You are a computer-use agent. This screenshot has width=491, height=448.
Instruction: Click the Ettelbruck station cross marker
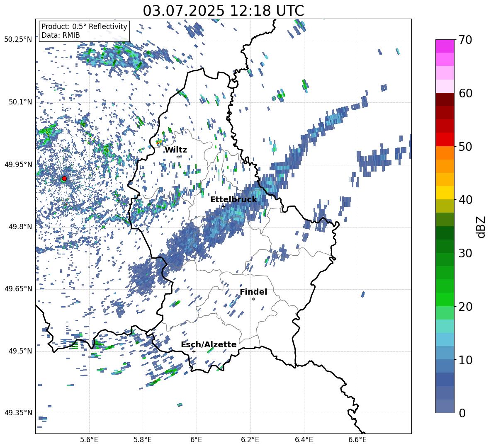tap(224, 206)
